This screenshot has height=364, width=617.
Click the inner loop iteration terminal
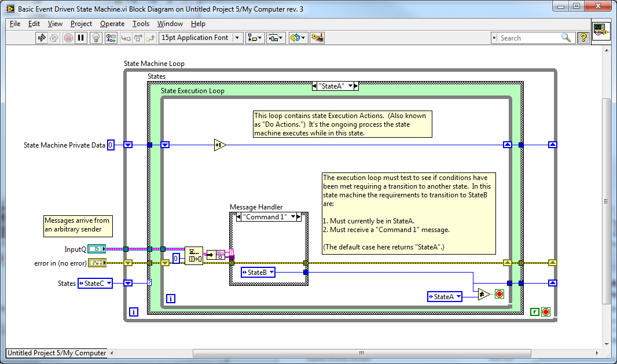point(170,299)
